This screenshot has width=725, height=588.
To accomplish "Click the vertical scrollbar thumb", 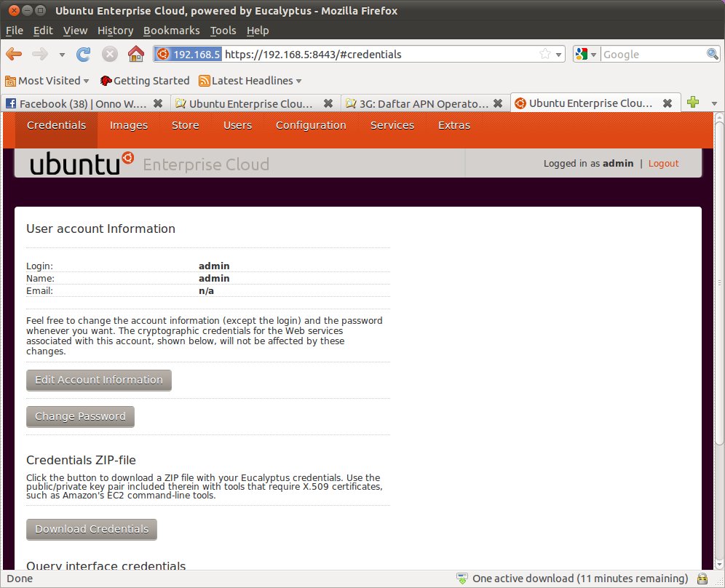I will [719, 282].
